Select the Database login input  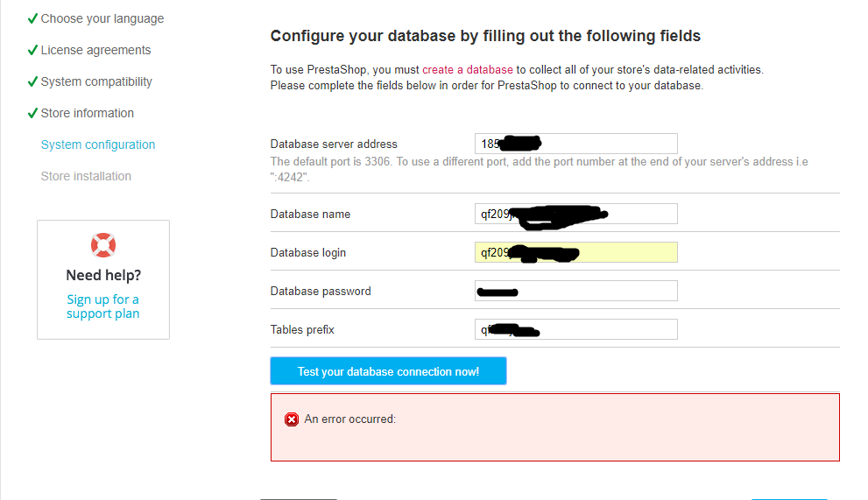(x=626, y=252)
